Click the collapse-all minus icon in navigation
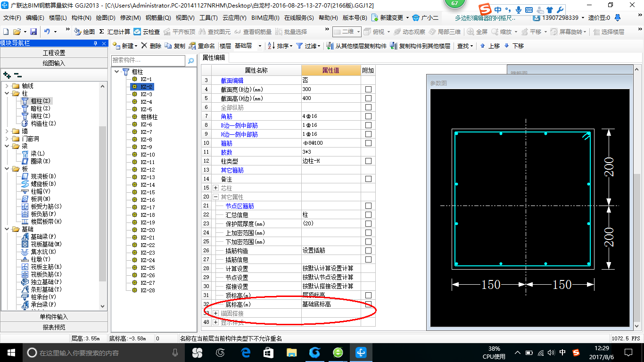The width and height of the screenshot is (644, 362). click(17, 74)
